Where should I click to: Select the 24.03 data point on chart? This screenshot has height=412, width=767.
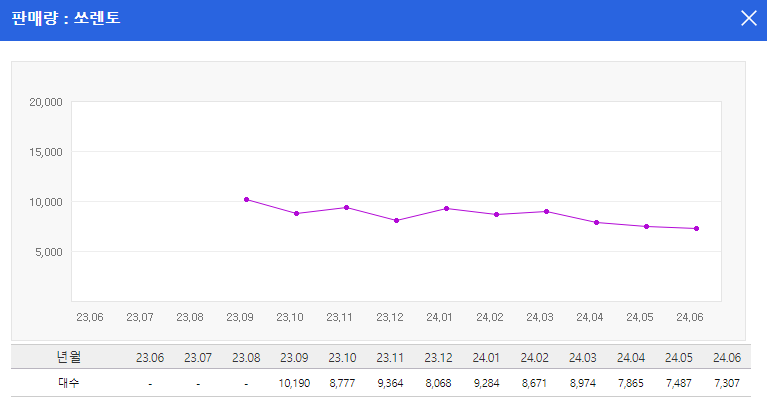[546, 211]
